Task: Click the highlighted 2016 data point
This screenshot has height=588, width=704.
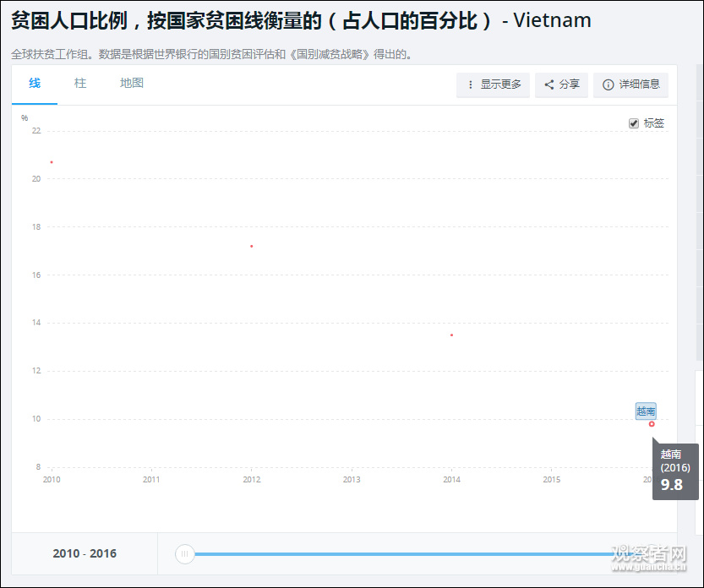Action: point(652,424)
